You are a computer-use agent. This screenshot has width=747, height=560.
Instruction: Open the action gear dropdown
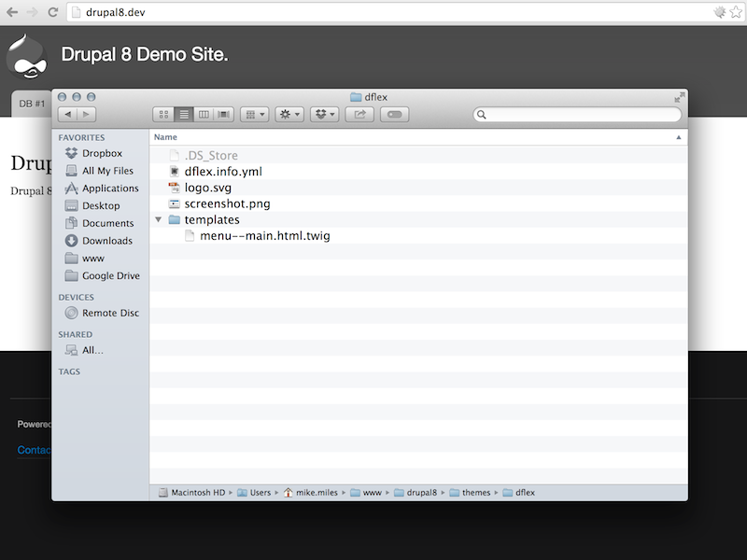coord(289,114)
